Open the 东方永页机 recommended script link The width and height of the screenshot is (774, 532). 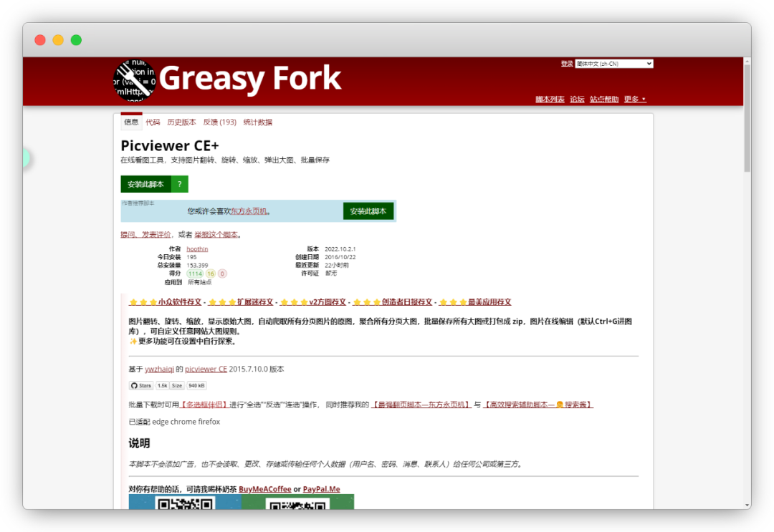coord(249,211)
